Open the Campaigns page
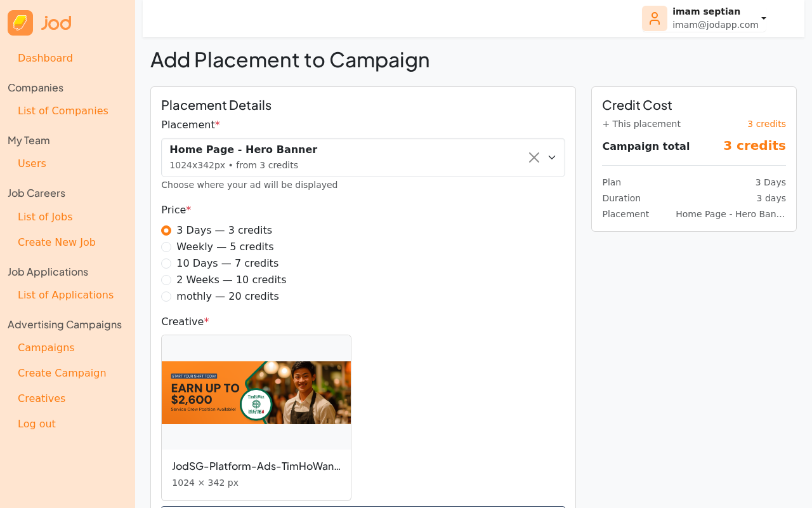Viewport: 812px width, 508px height. pos(46,347)
